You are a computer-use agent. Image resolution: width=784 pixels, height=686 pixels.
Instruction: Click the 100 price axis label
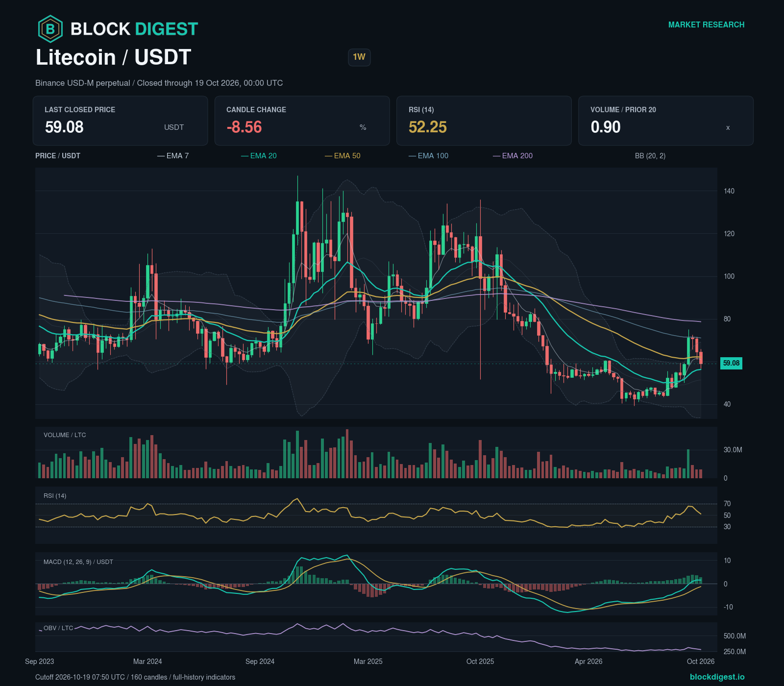coord(729,276)
